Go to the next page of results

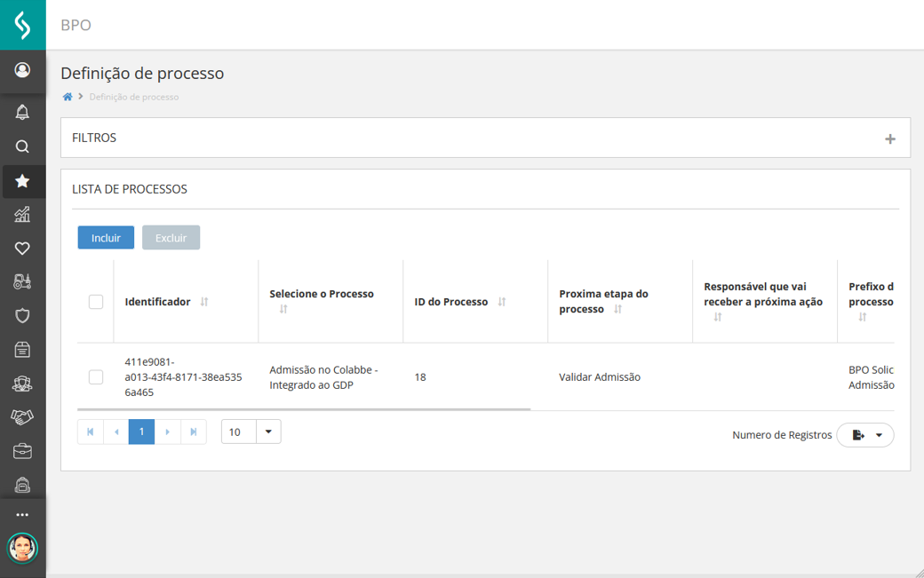[167, 432]
